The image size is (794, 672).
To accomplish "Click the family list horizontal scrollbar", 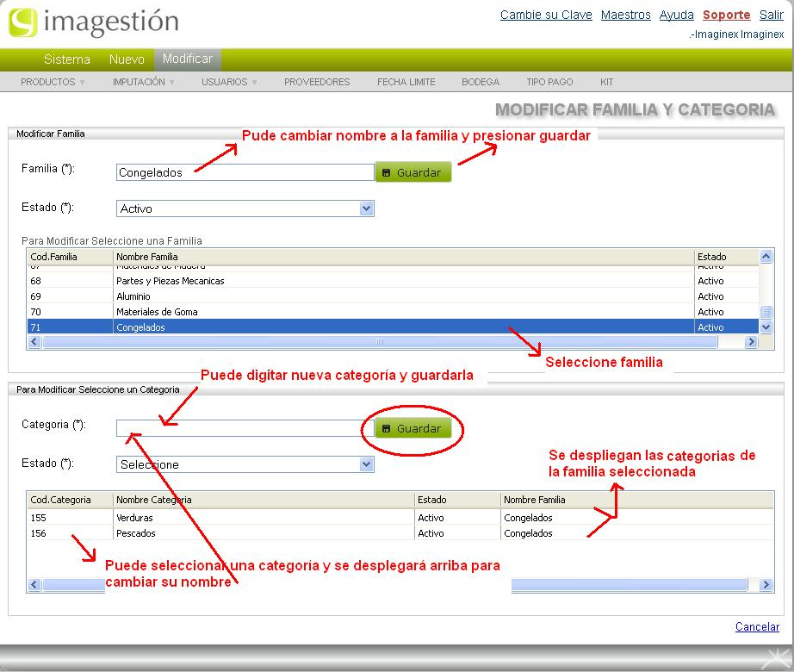I will (x=380, y=342).
